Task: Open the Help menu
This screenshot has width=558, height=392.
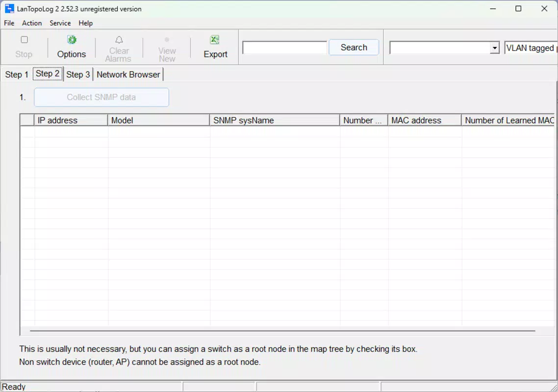Action: point(85,23)
